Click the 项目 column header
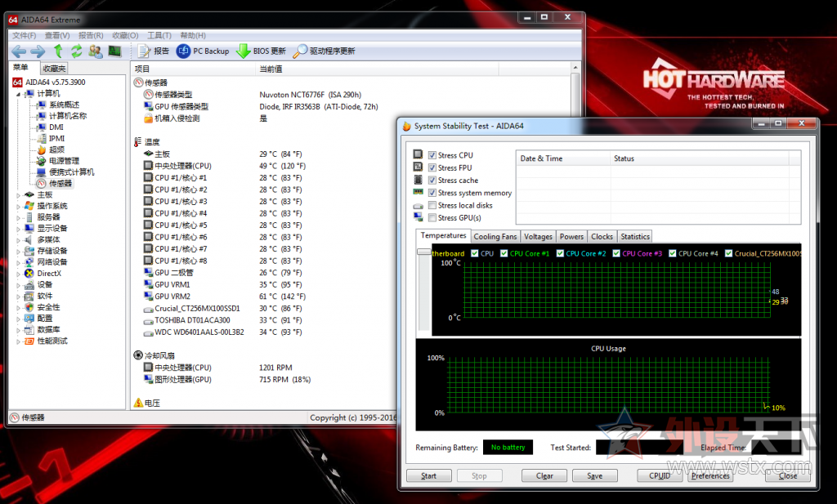 [193, 69]
